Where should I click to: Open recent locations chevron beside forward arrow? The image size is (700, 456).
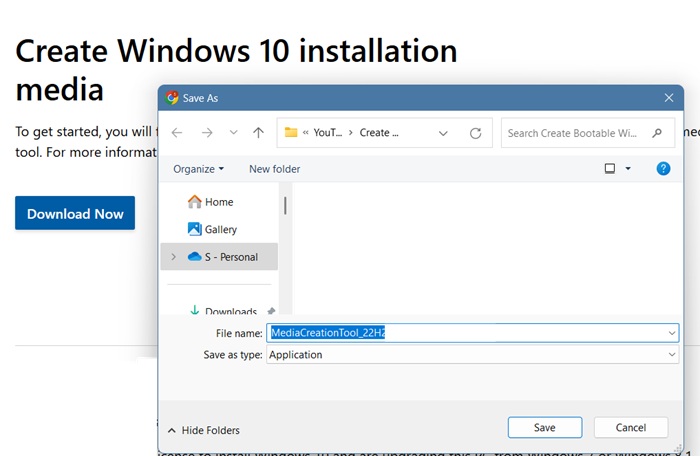pos(233,133)
